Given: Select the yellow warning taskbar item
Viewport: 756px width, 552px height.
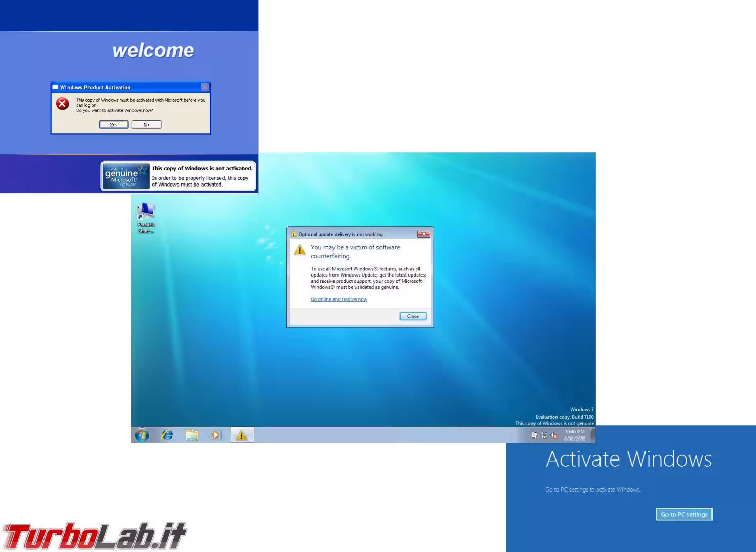Looking at the screenshot, I should tap(241, 435).
